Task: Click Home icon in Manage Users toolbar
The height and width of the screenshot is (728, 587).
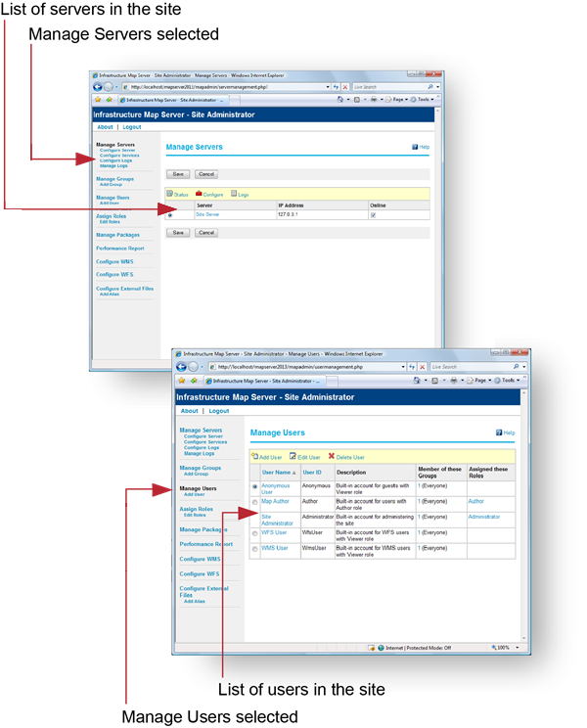Action: coord(417,381)
